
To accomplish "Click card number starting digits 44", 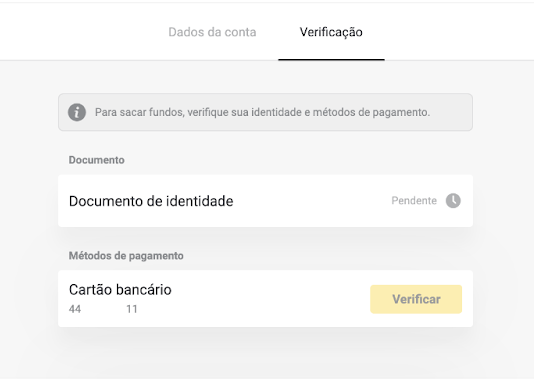I will click(x=75, y=309).
